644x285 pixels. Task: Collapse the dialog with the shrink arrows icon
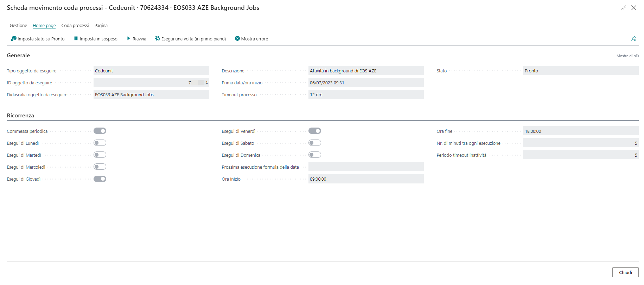623,8
